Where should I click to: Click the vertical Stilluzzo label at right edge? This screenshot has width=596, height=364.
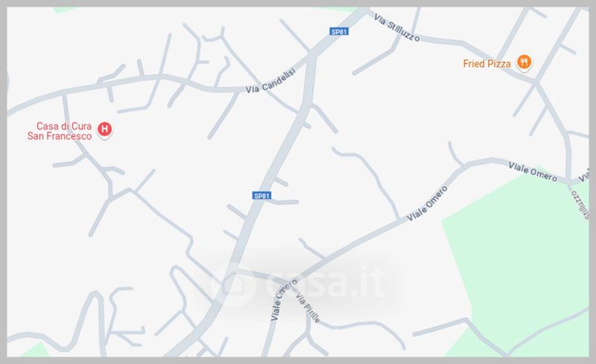tap(580, 205)
